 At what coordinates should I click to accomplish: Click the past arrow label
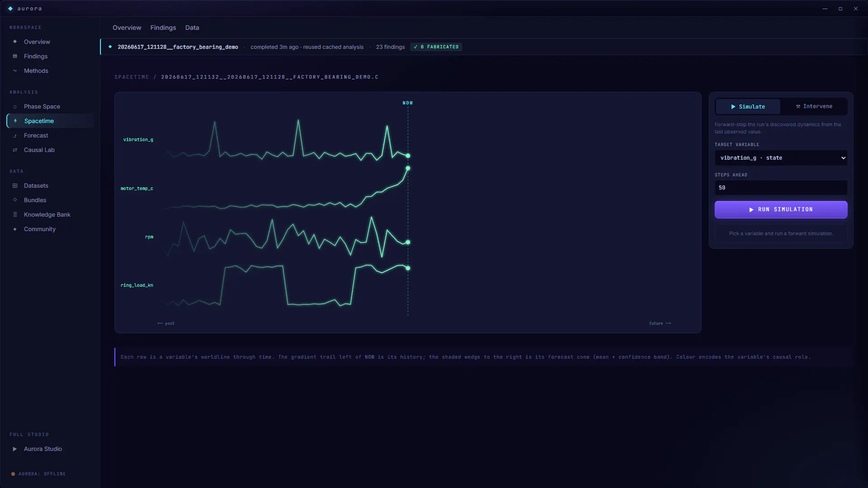coord(166,323)
